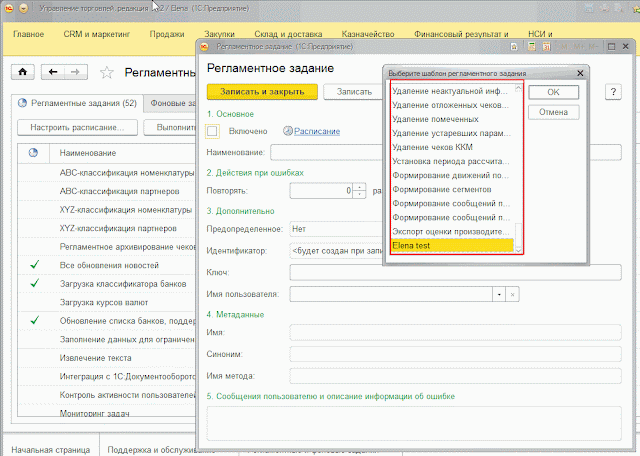The image size is (640, 456).
Task: Open the CRM и маркетинг section
Action: coord(97,34)
